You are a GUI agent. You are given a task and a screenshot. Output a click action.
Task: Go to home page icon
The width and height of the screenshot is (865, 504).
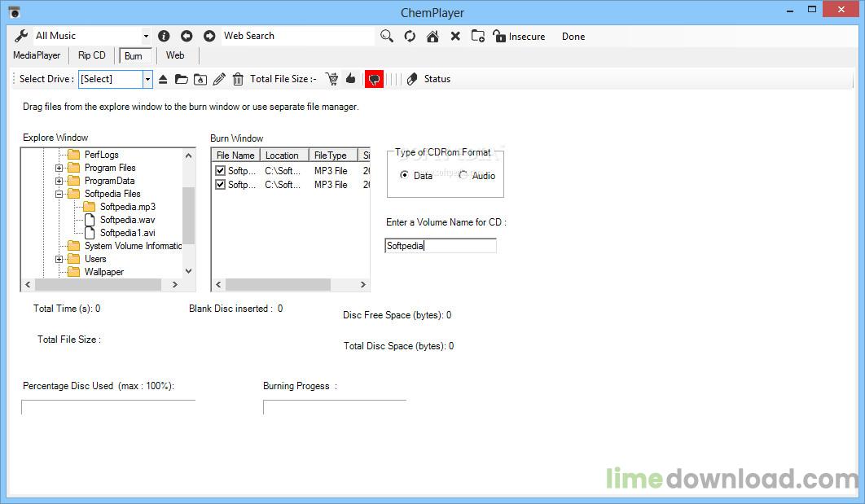click(432, 36)
